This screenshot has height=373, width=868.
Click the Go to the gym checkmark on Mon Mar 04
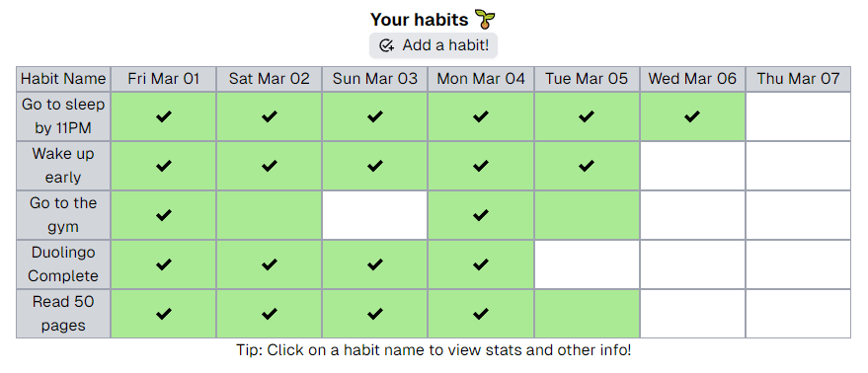[x=481, y=215]
